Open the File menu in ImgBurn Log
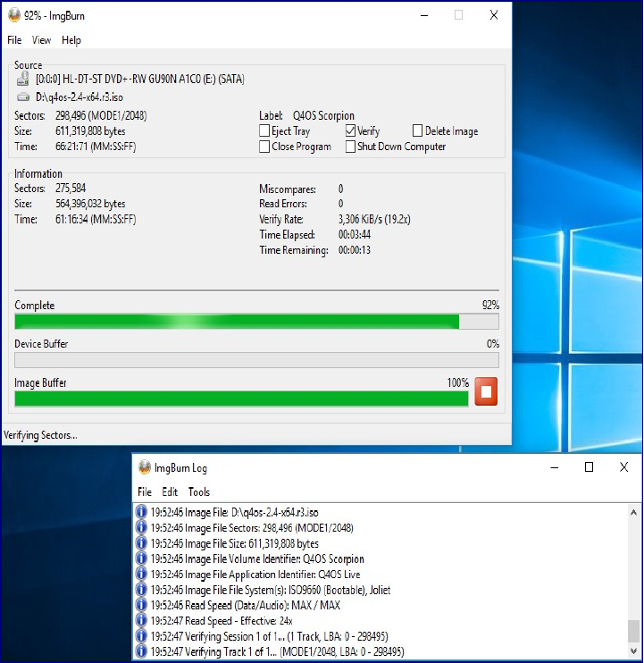 [x=145, y=491]
